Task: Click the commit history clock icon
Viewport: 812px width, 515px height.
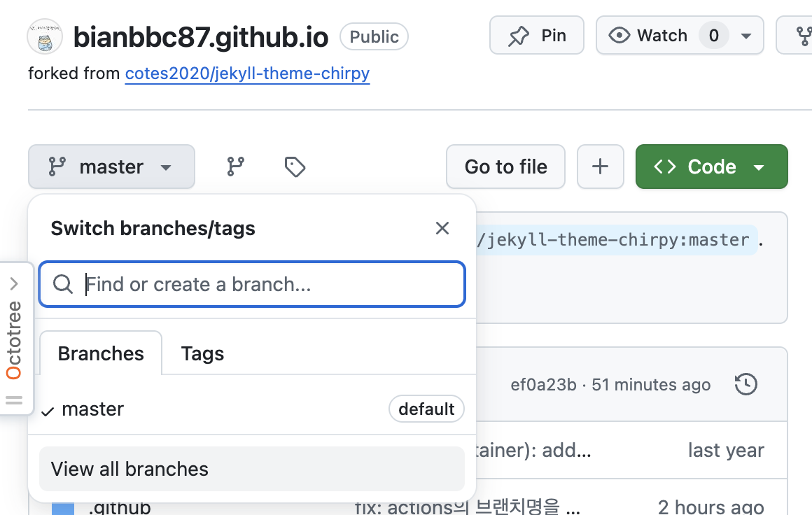Action: [x=746, y=384]
